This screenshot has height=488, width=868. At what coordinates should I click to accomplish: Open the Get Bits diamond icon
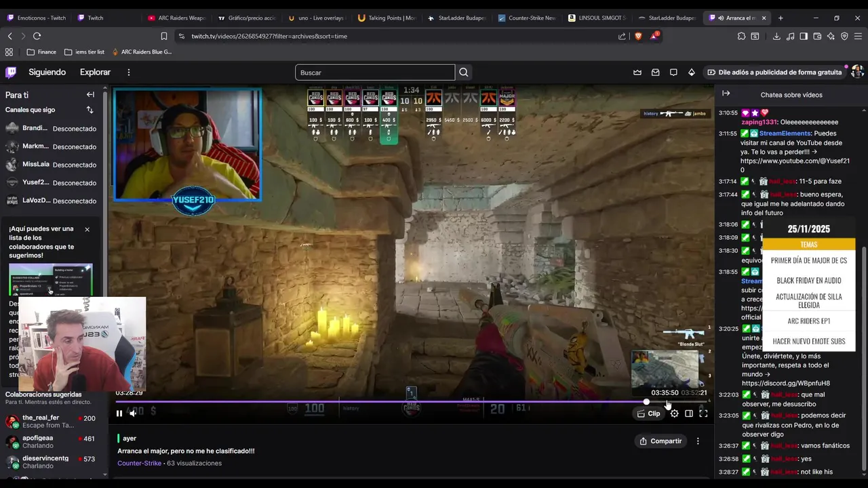click(x=692, y=73)
